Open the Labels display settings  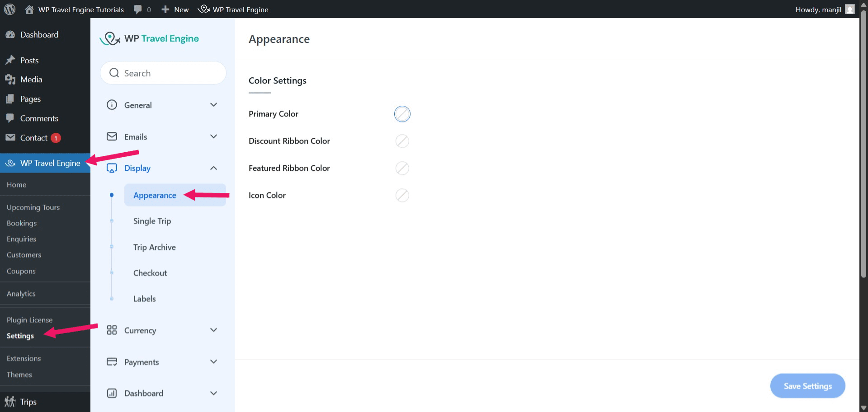(x=144, y=299)
